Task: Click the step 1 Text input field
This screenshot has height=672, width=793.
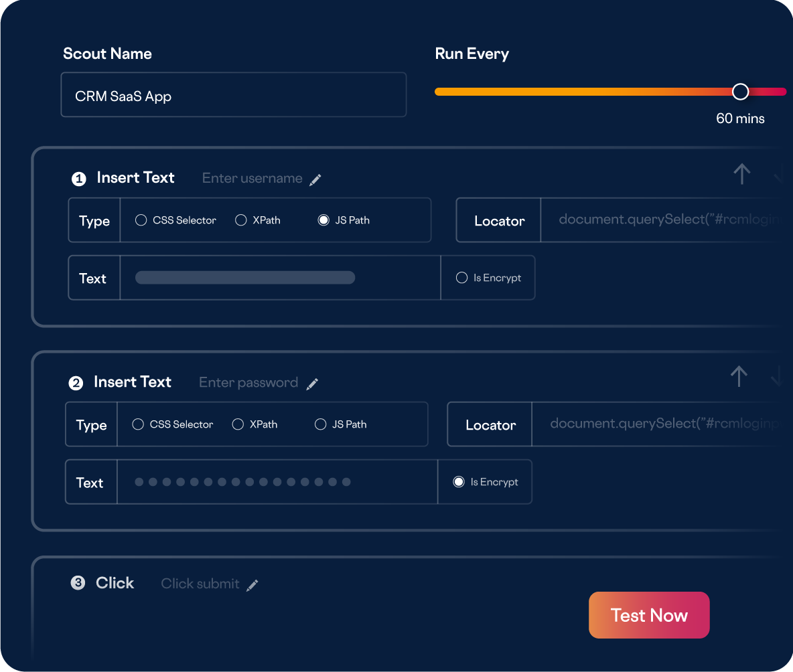Action: point(280,278)
